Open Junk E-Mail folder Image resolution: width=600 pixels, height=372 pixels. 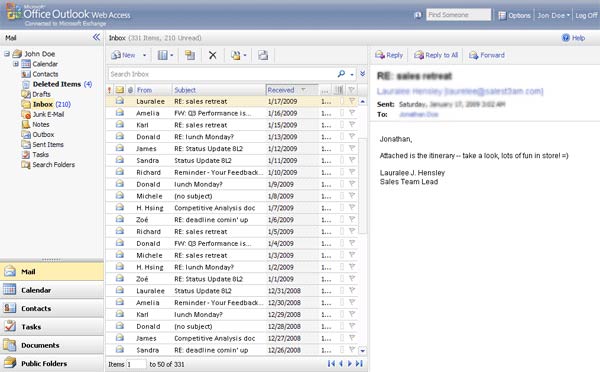point(43,114)
